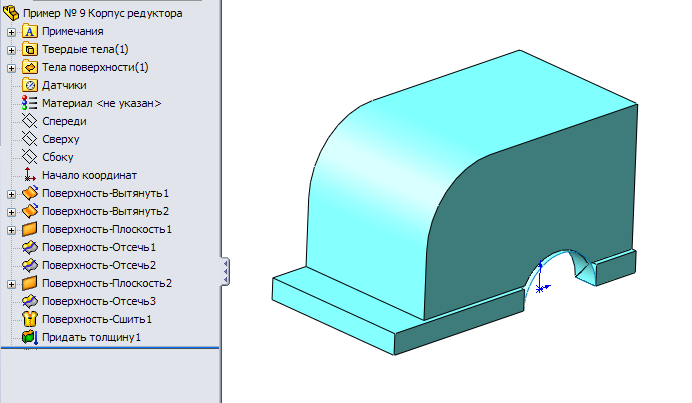Click the origin triad in the model view
Image resolution: width=692 pixels, height=403 pixels.
542,277
